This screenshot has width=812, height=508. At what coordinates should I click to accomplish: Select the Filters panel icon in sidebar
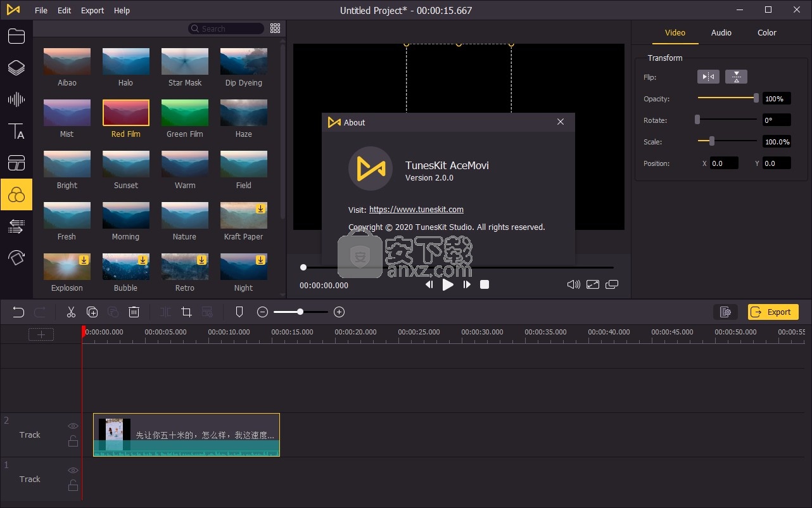[16, 194]
